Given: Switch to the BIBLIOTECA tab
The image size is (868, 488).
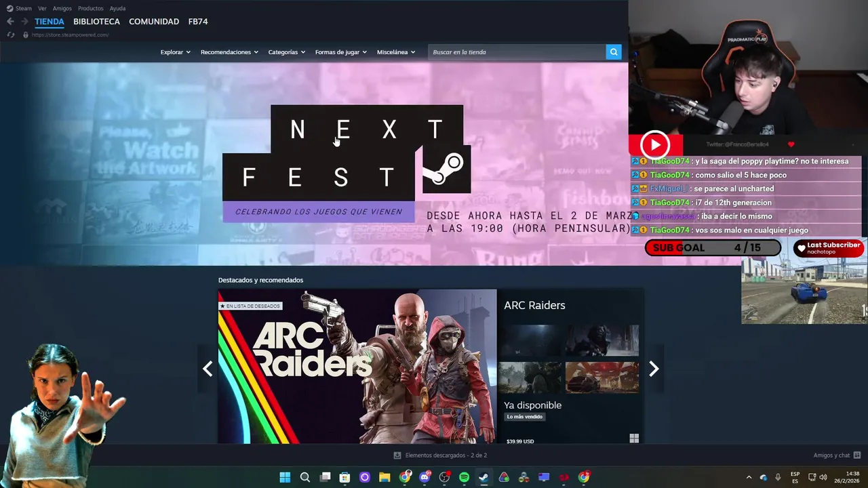Looking at the screenshot, I should pyautogui.click(x=96, y=22).
